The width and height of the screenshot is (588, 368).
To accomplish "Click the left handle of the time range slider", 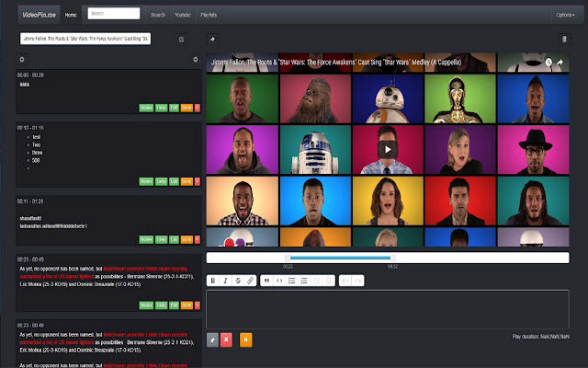I will 288,258.
